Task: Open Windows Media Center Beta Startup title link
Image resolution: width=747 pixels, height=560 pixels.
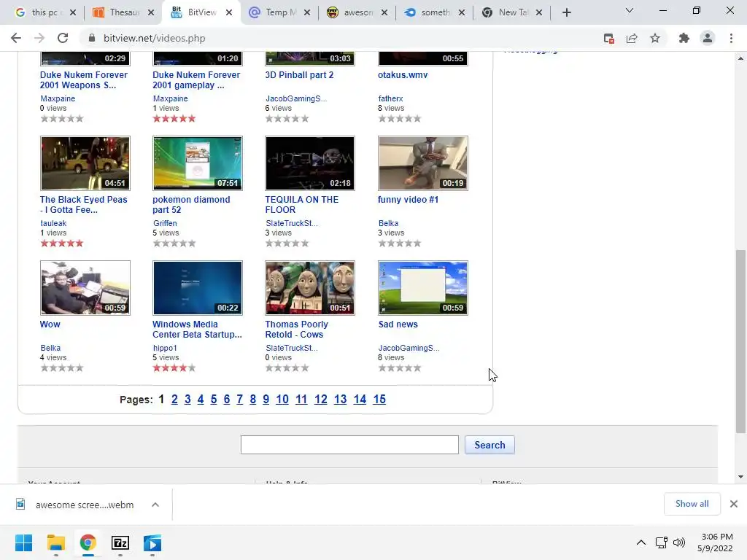Action: (x=197, y=330)
